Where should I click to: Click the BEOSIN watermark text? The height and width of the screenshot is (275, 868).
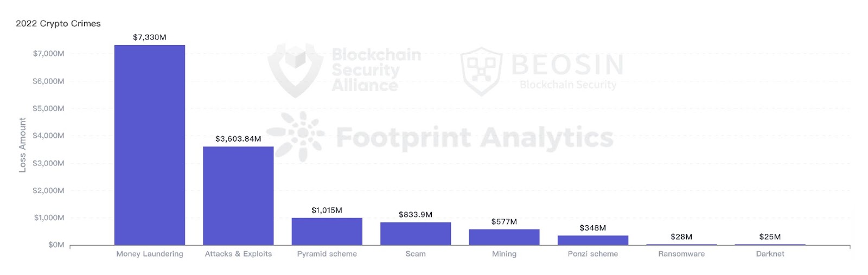click(567, 65)
